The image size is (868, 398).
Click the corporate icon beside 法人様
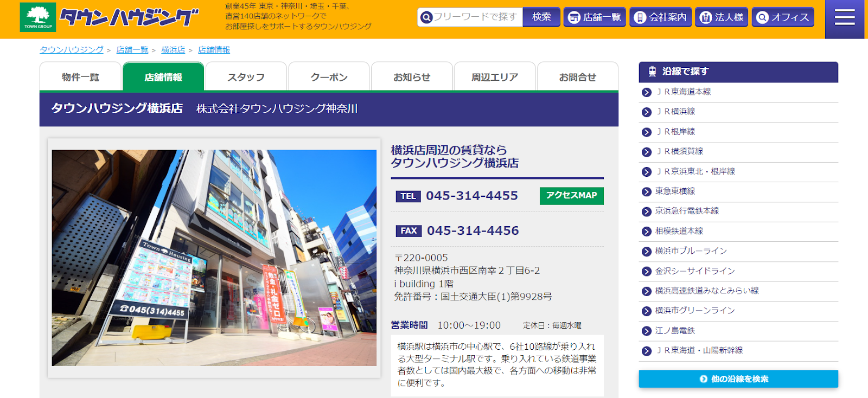pos(706,17)
